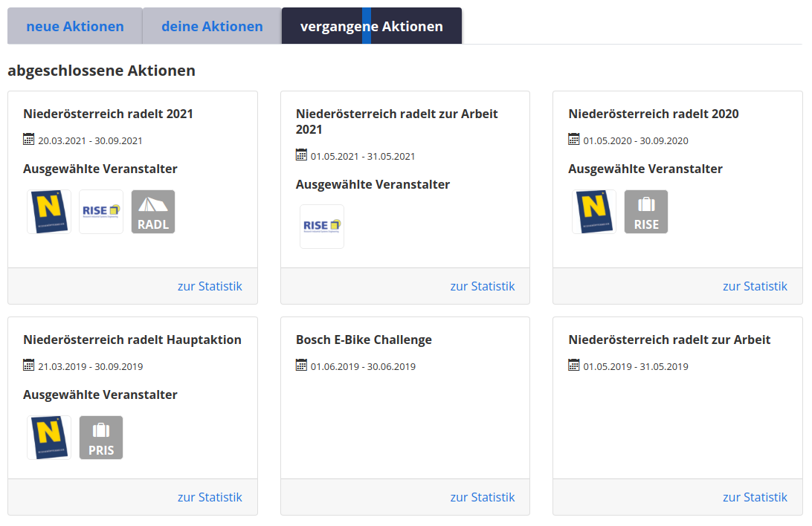Click the date range 01.05.2021 - 31.05.2021
The height and width of the screenshot is (526, 812).
(363, 156)
